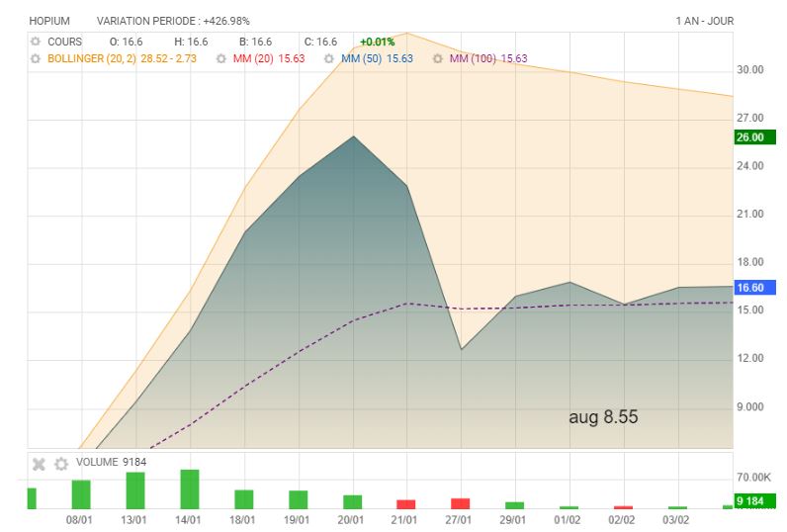
Task: Click the 21.00 price axis label
Action: (750, 215)
